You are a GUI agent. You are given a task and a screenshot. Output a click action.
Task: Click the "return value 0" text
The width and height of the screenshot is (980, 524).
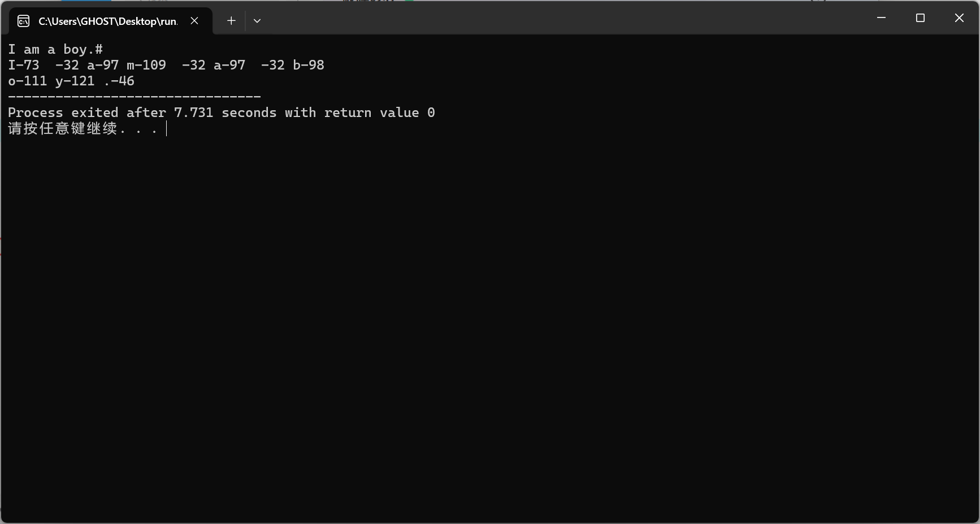(x=380, y=112)
